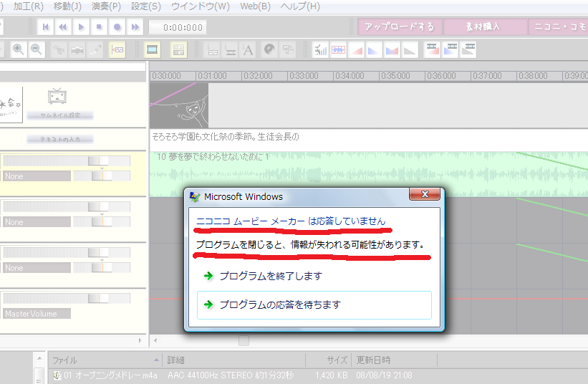Click the camera snapshot icon in toolbar
This screenshot has height=384, width=588.
(x=77, y=49)
